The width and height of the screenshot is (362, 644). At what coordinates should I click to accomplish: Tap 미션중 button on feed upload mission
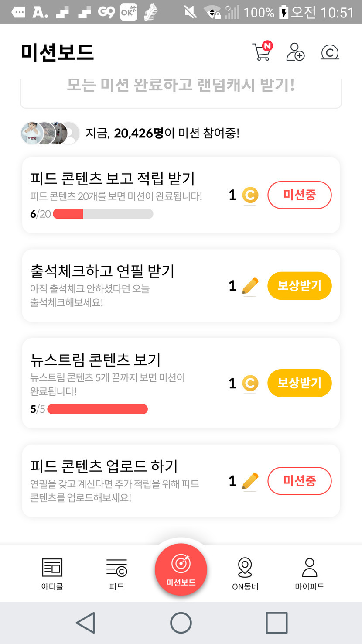click(x=299, y=481)
